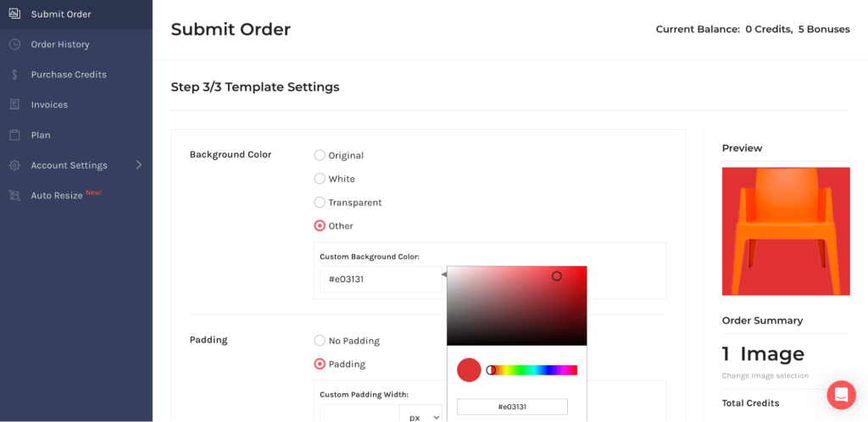Viewport: 868px width, 422px height.
Task: Click the Purchase Credits dollar icon
Action: click(14, 75)
